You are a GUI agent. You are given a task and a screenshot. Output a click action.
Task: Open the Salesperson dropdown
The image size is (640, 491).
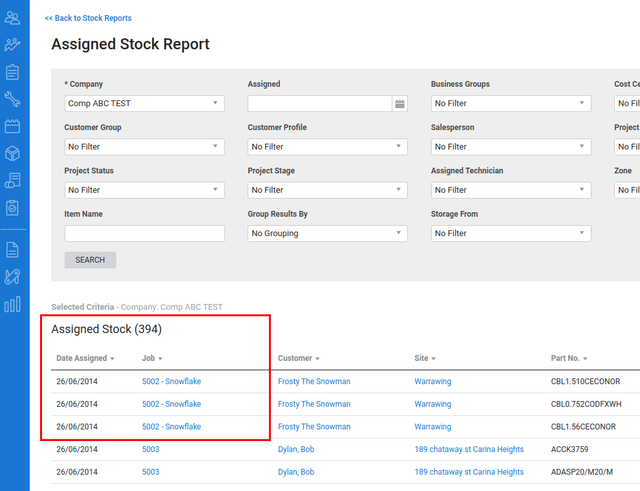(511, 147)
